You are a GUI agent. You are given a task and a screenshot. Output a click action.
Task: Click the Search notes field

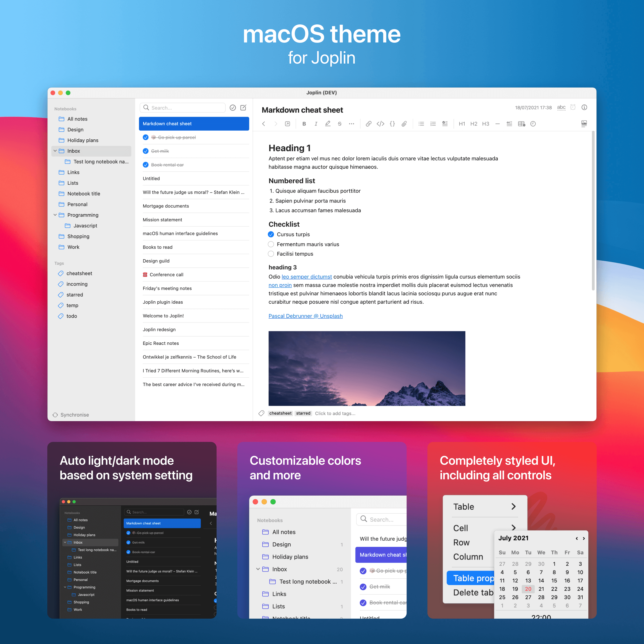point(183,108)
